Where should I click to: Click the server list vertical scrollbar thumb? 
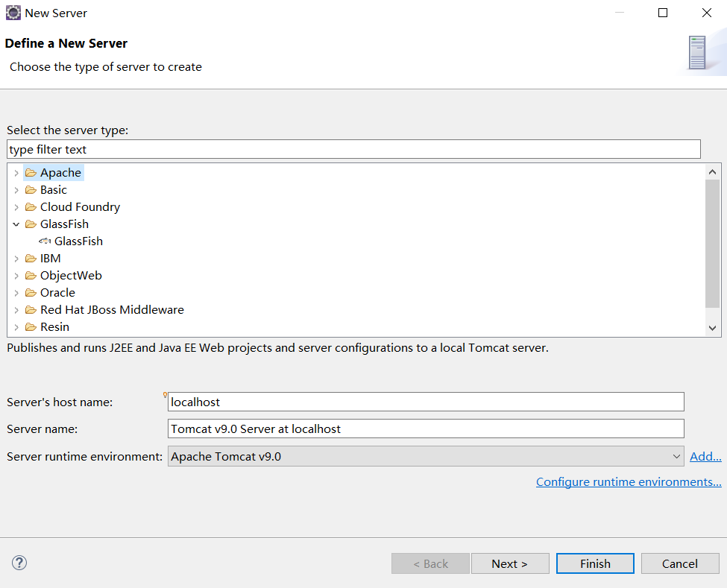[713, 244]
